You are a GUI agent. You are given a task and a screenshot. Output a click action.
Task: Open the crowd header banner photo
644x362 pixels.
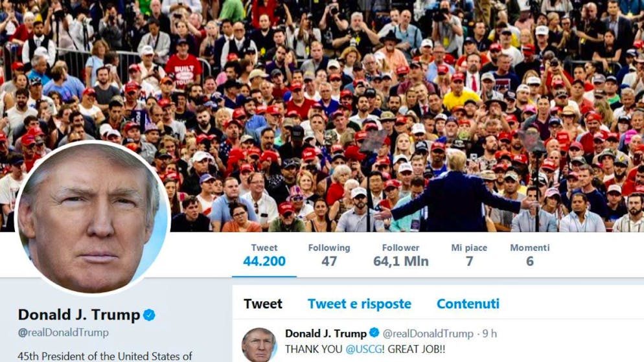322,116
